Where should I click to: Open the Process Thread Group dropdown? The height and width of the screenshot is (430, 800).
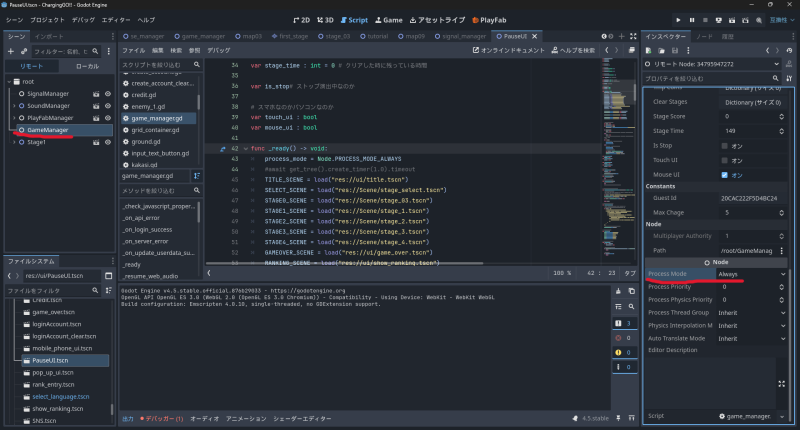[x=751, y=312]
